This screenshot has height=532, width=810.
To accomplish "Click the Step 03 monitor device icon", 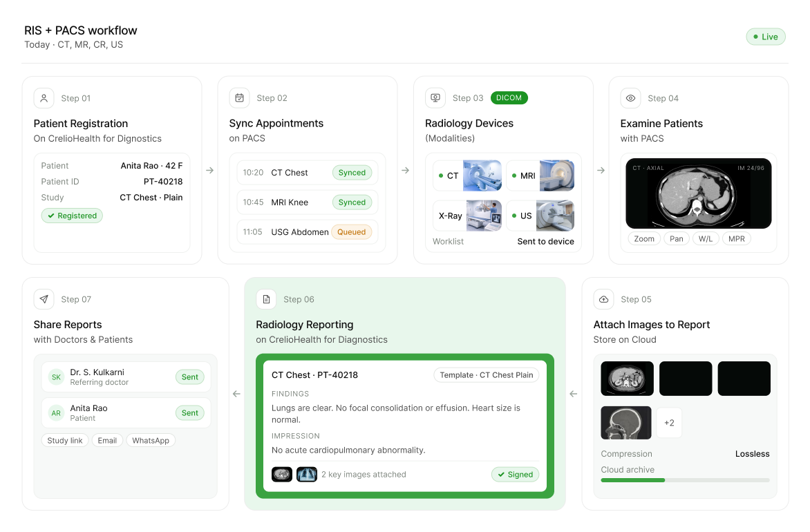I will click(x=435, y=98).
